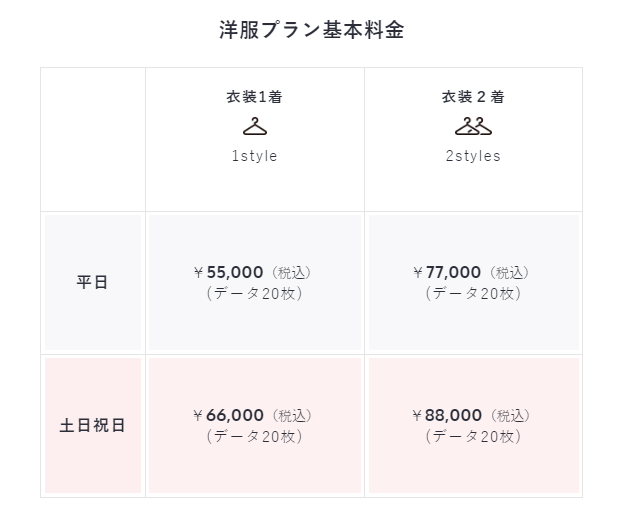Click the 衣装２着 column header

coord(473,97)
